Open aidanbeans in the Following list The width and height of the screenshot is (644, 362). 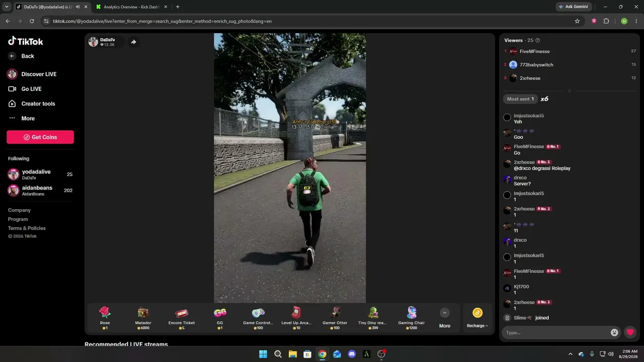click(40, 191)
